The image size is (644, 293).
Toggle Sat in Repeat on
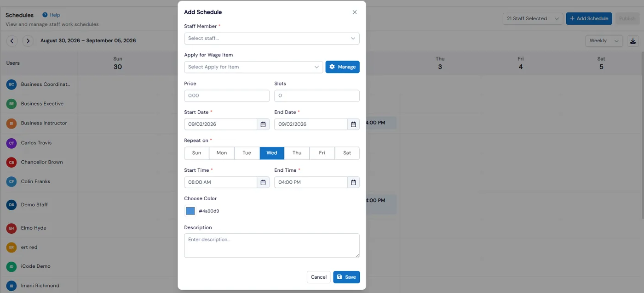pos(347,153)
